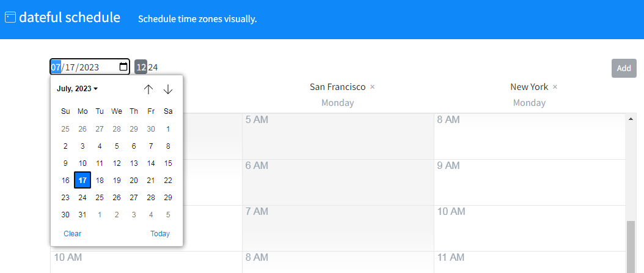The width and height of the screenshot is (644, 273).
Task: Click the Add button
Action: tap(624, 69)
